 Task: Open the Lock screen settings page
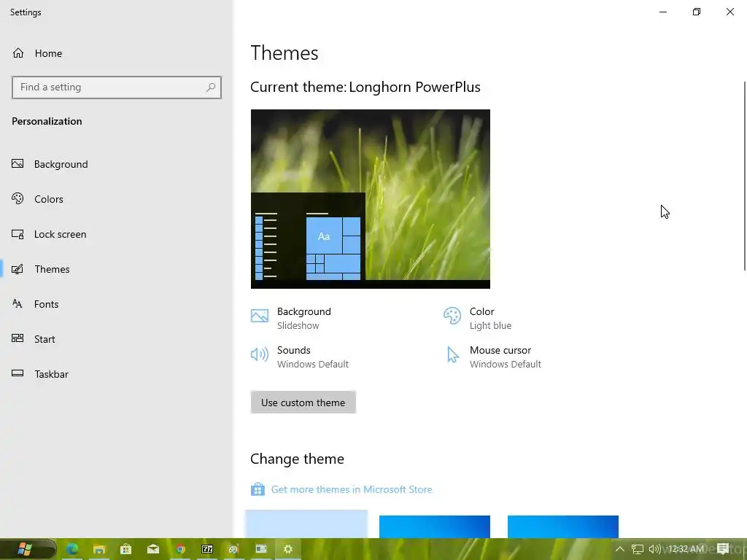(60, 234)
